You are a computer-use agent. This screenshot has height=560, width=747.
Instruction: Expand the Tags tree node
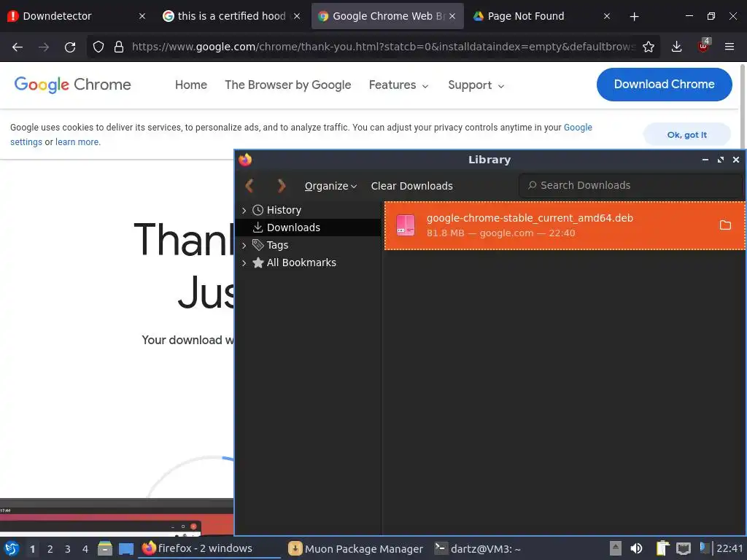click(x=244, y=245)
